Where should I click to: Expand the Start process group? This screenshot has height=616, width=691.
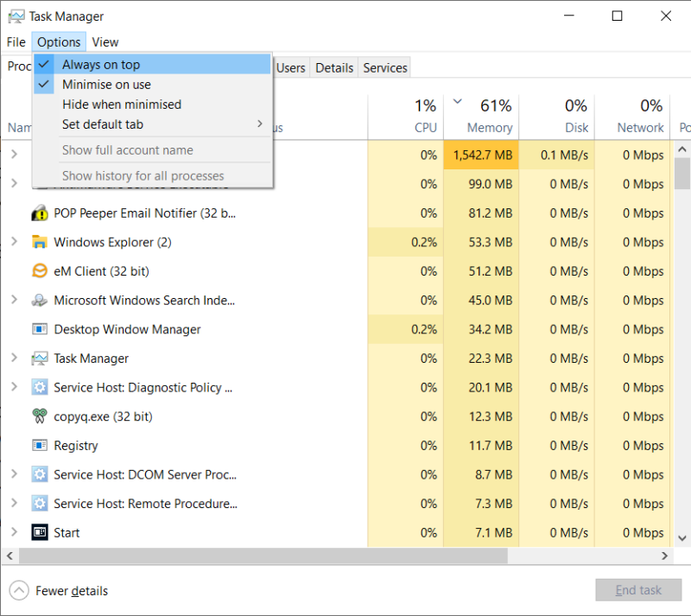pyautogui.click(x=14, y=532)
